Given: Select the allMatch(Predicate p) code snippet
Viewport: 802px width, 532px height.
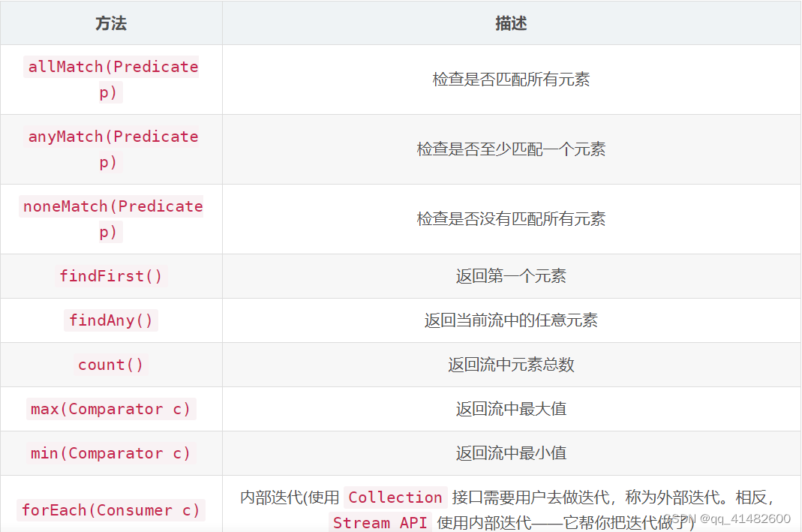Looking at the screenshot, I should click(x=111, y=79).
